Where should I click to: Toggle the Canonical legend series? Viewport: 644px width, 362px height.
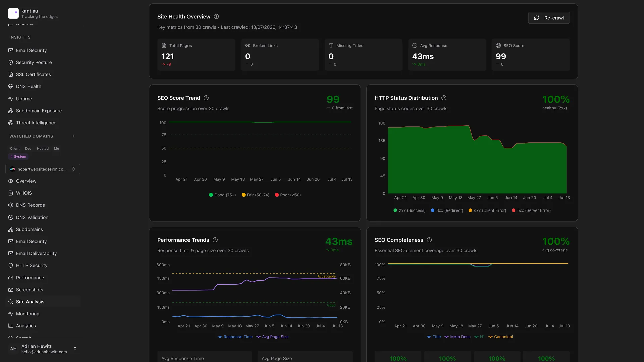tap(500, 337)
